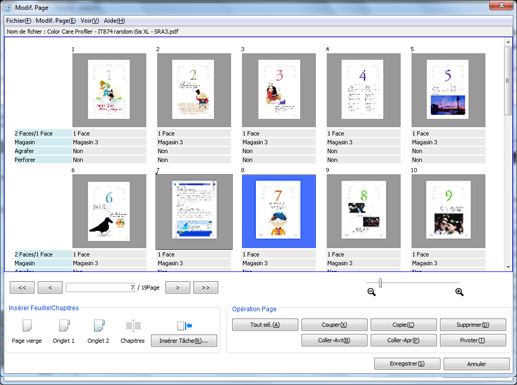Select page 2 thumbnail
Viewport: 517px width, 385px height.
tap(194, 90)
